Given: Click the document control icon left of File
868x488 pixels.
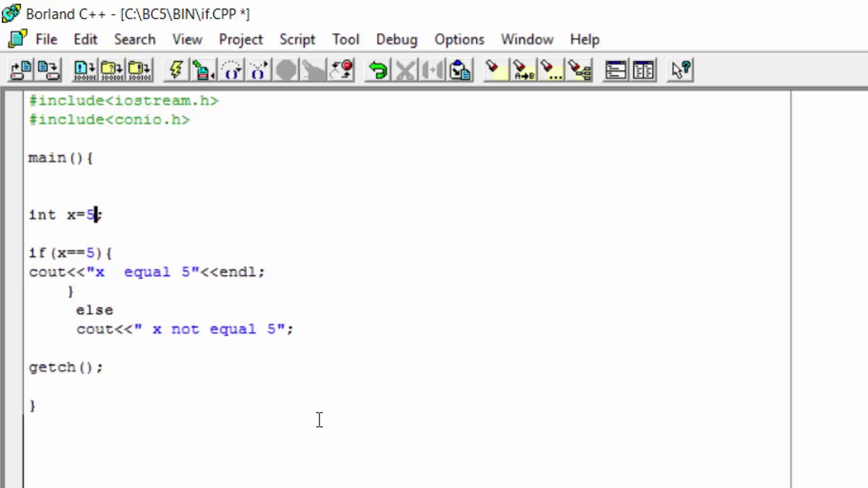Looking at the screenshot, I should click(18, 39).
